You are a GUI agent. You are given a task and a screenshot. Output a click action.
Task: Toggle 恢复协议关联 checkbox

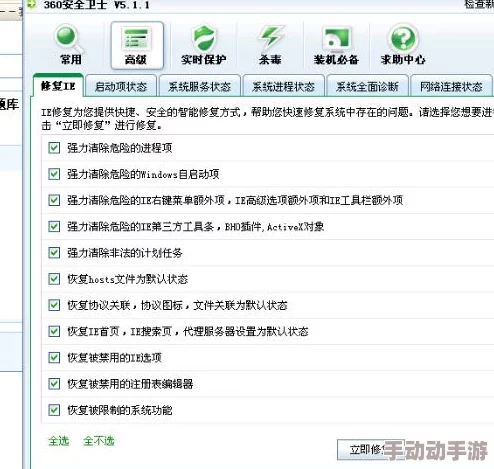point(54,305)
